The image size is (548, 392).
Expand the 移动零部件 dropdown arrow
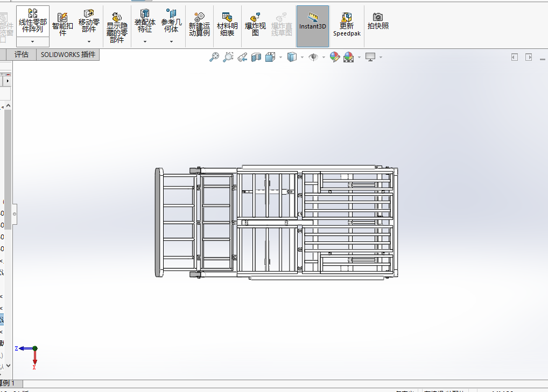tap(89, 41)
